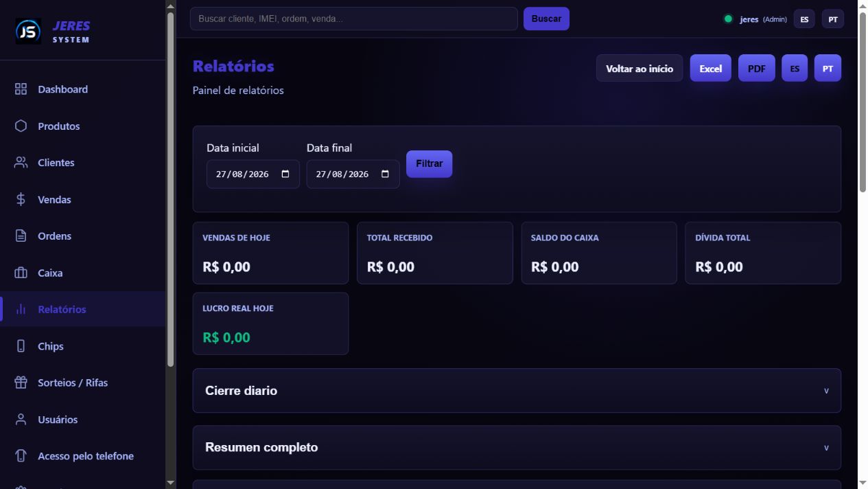
Task: Switch language with top-bar ES toggle
Action: 804,19
